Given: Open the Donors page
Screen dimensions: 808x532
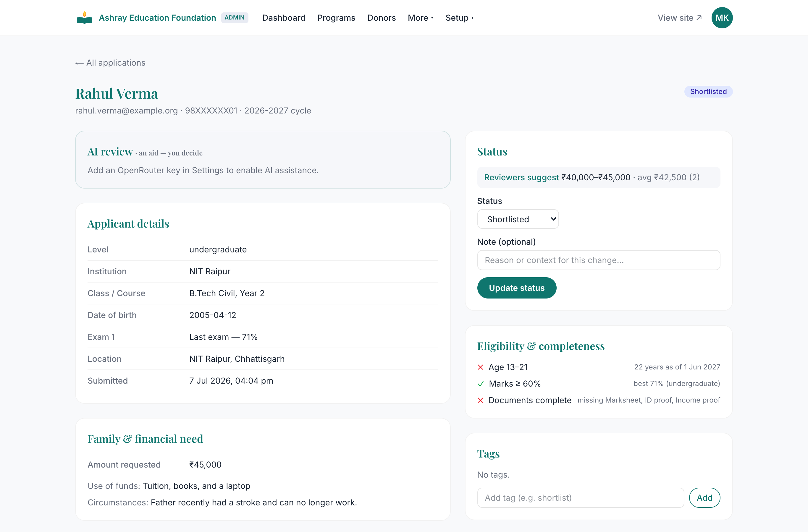Looking at the screenshot, I should pyautogui.click(x=381, y=18).
